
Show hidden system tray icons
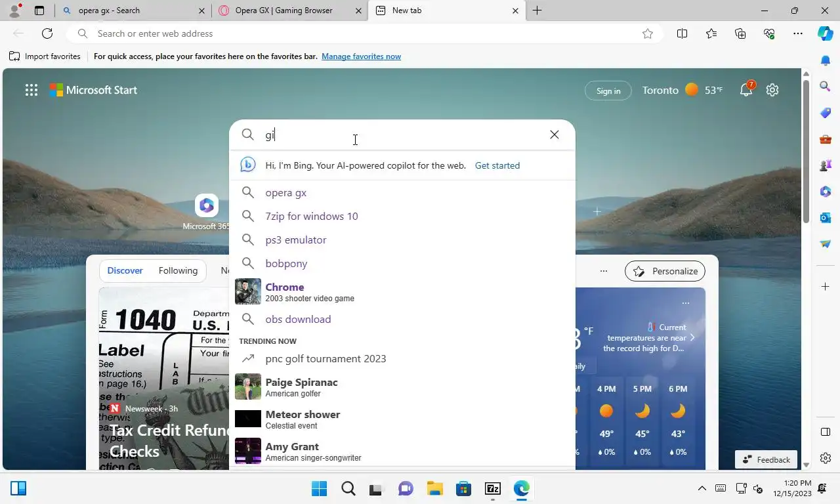[702, 488]
